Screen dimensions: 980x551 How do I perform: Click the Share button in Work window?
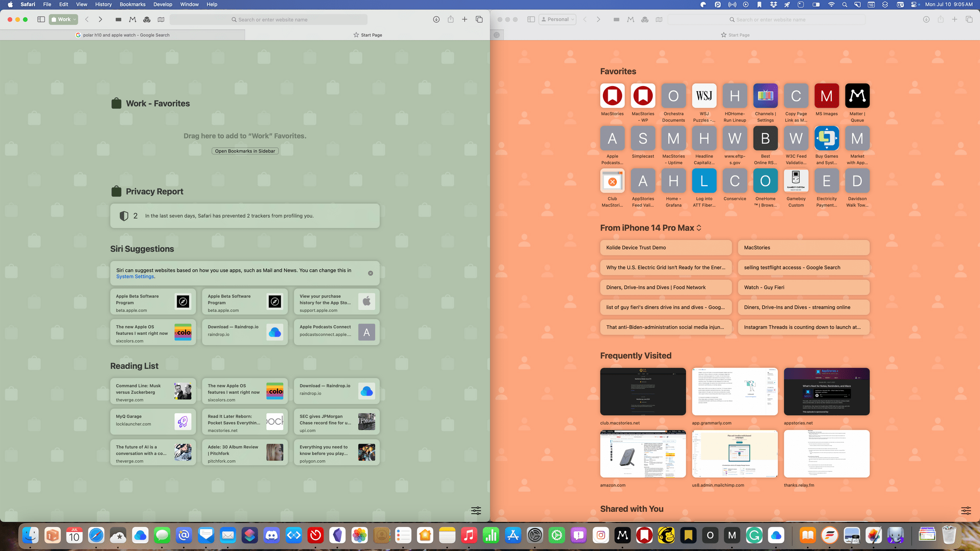(450, 20)
